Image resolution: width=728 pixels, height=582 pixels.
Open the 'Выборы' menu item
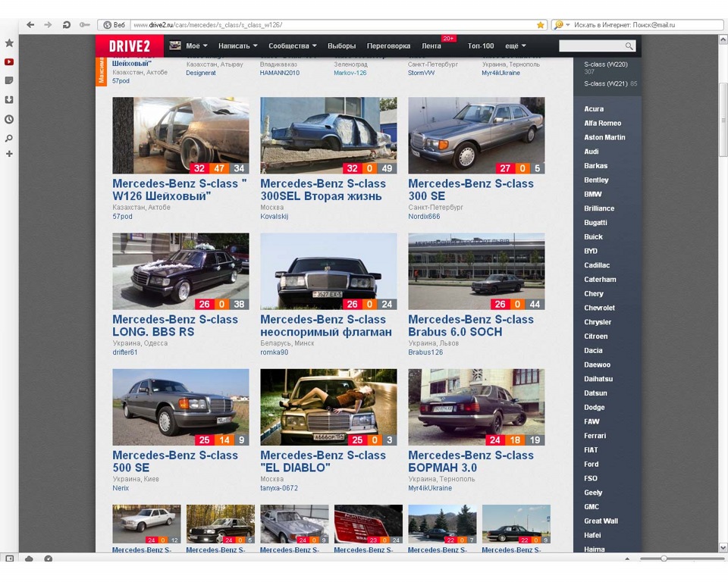click(x=342, y=46)
